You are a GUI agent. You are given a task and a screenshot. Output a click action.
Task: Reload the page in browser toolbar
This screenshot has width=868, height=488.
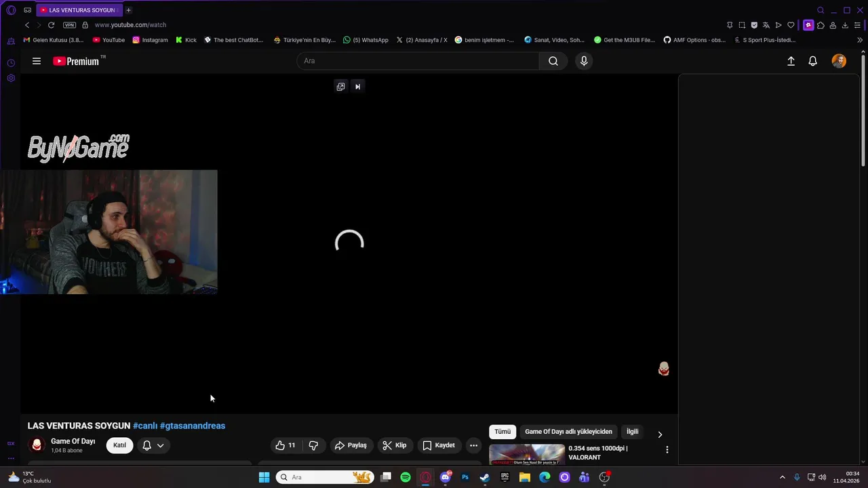pyautogui.click(x=51, y=25)
